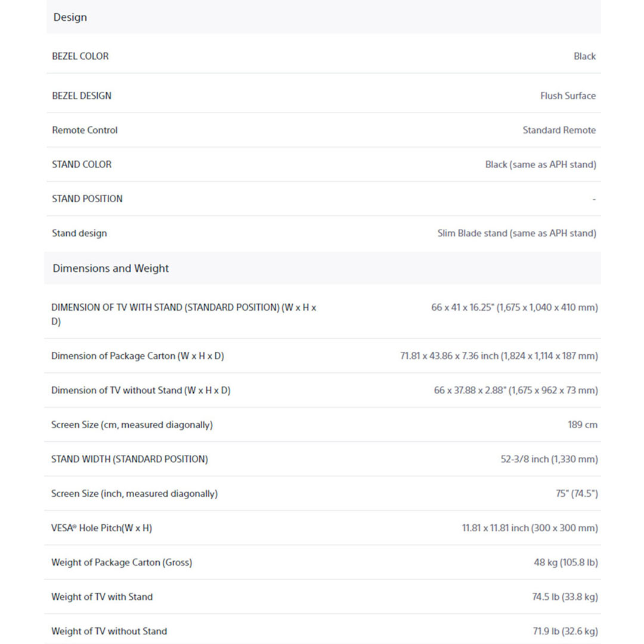The width and height of the screenshot is (644, 644).
Task: Select the VESA Hole Pitch label
Action: [x=101, y=528]
